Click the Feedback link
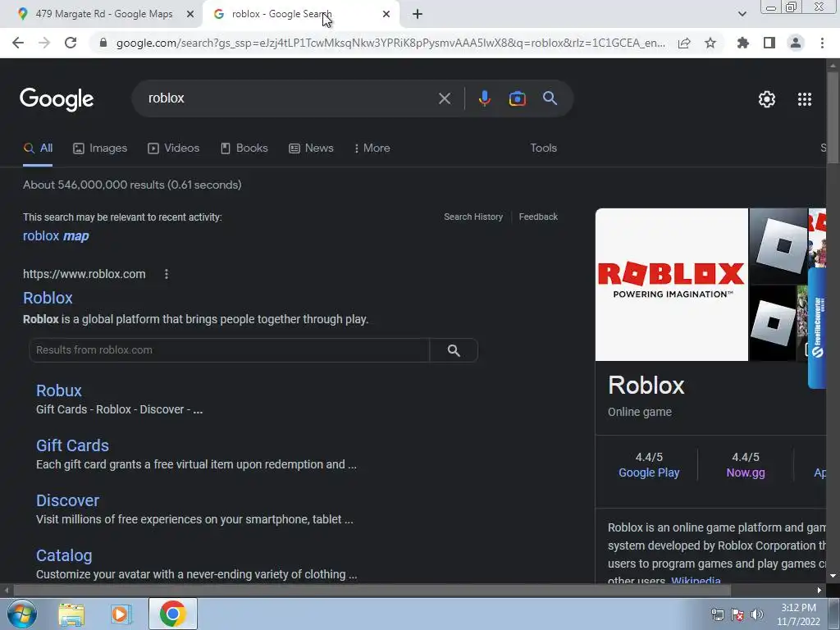 pyautogui.click(x=538, y=217)
